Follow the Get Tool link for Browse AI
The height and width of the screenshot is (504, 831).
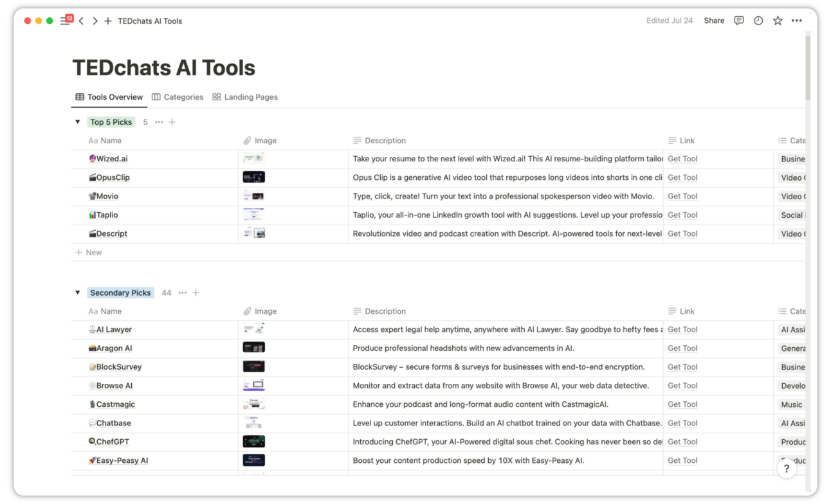click(682, 386)
